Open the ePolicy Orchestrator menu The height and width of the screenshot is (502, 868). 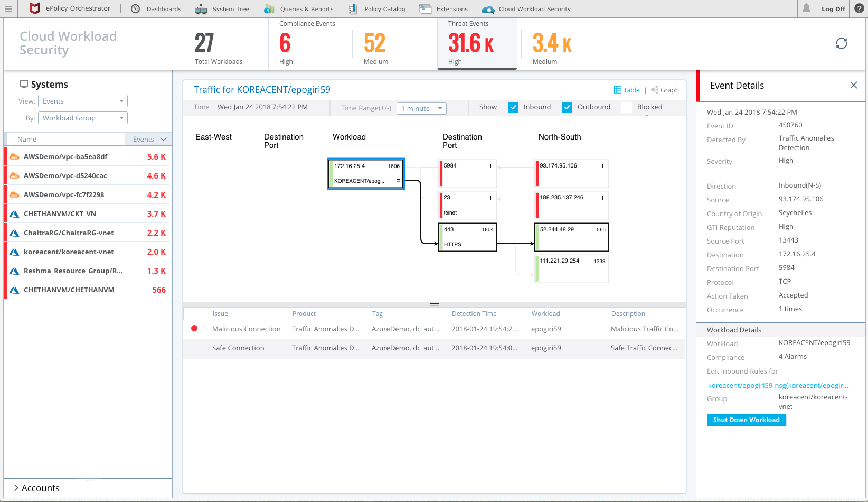coord(8,8)
